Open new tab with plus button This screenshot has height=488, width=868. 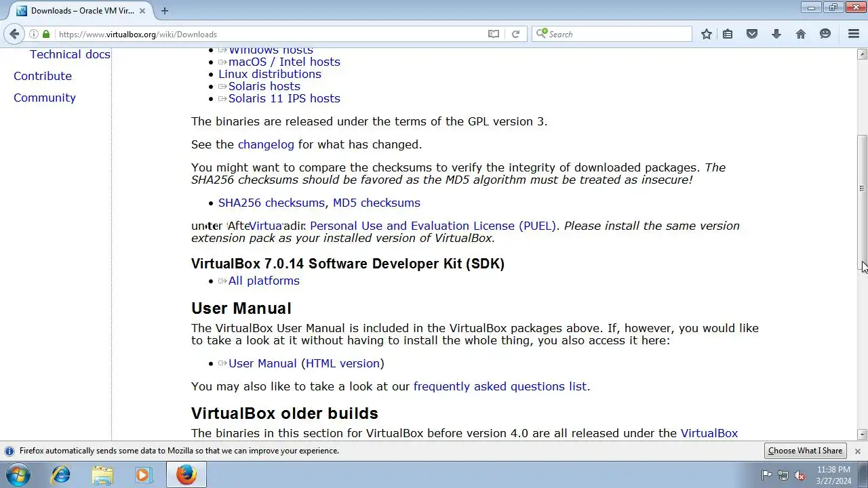click(x=164, y=11)
